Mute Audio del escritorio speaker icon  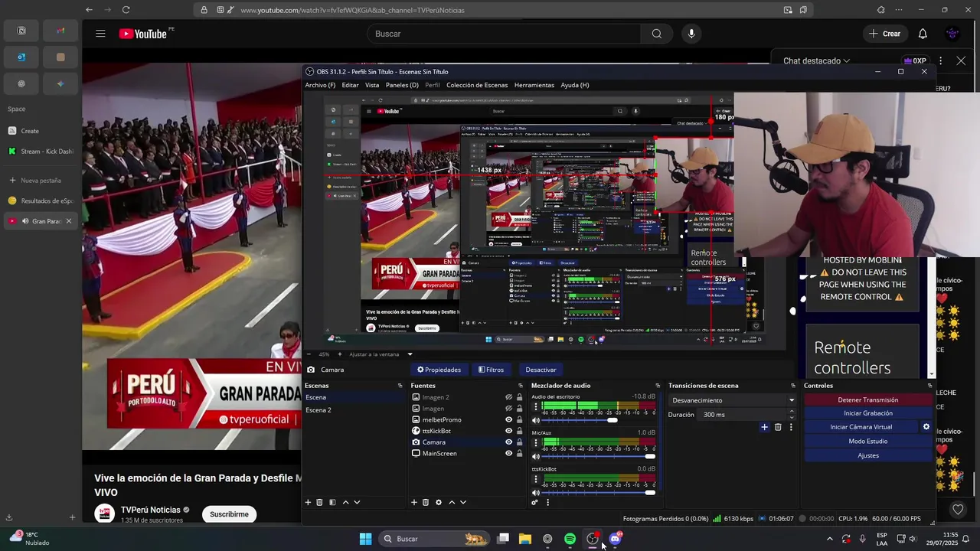coord(536,420)
